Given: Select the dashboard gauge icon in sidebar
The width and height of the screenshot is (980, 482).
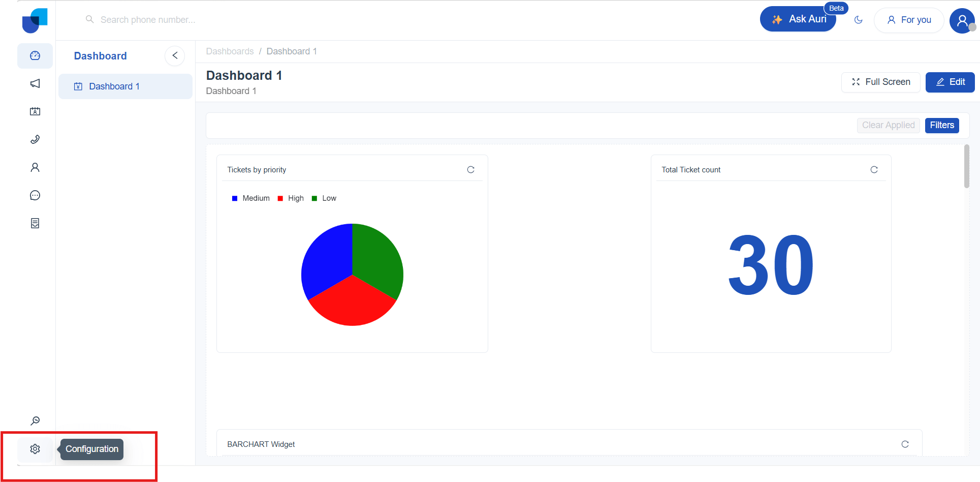Looking at the screenshot, I should click(35, 56).
